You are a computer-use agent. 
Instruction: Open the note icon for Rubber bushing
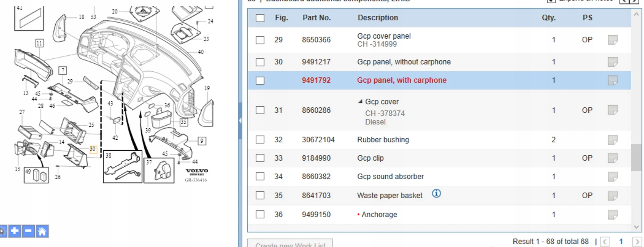coord(613,140)
